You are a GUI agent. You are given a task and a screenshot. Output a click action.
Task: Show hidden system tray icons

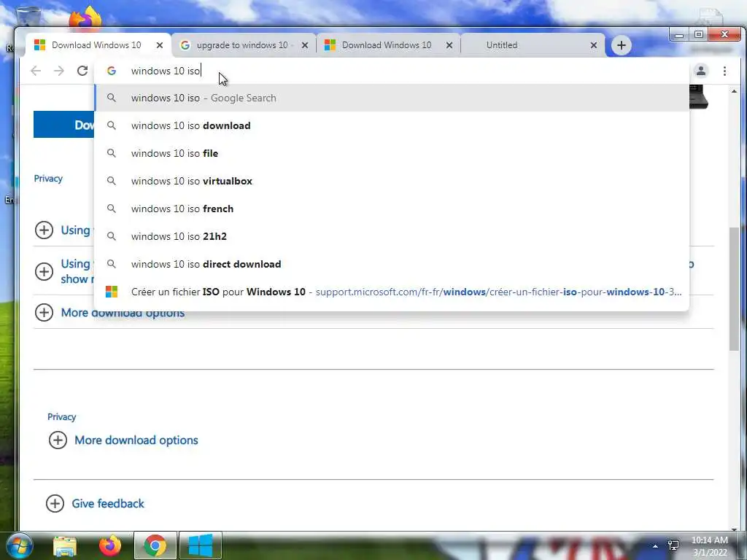tap(655, 546)
